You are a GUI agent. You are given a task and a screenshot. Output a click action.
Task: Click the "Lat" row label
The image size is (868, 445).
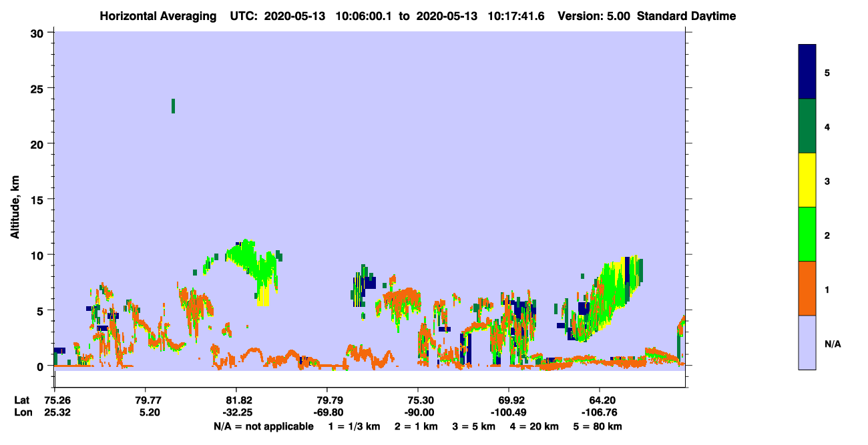point(22,400)
